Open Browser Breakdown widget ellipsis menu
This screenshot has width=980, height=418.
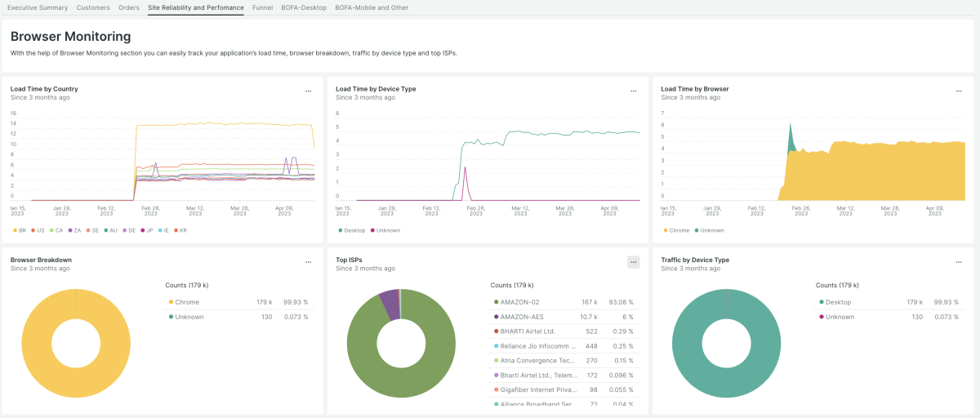(308, 262)
